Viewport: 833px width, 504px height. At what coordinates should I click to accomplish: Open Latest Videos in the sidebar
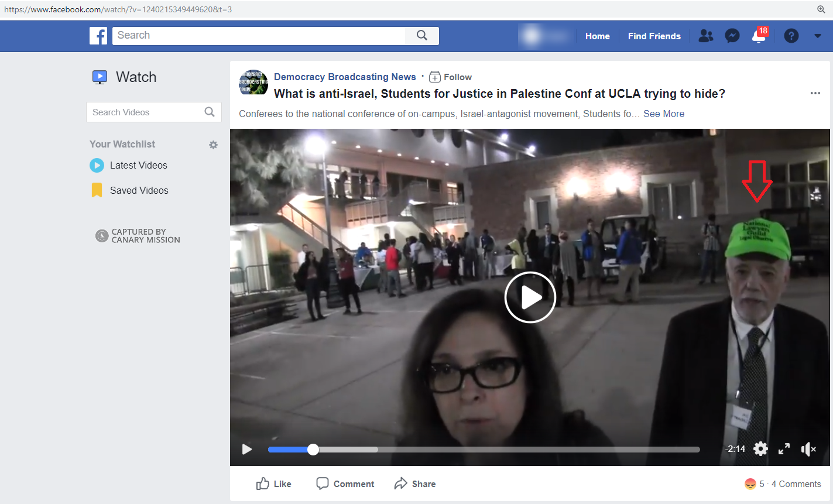click(x=138, y=166)
